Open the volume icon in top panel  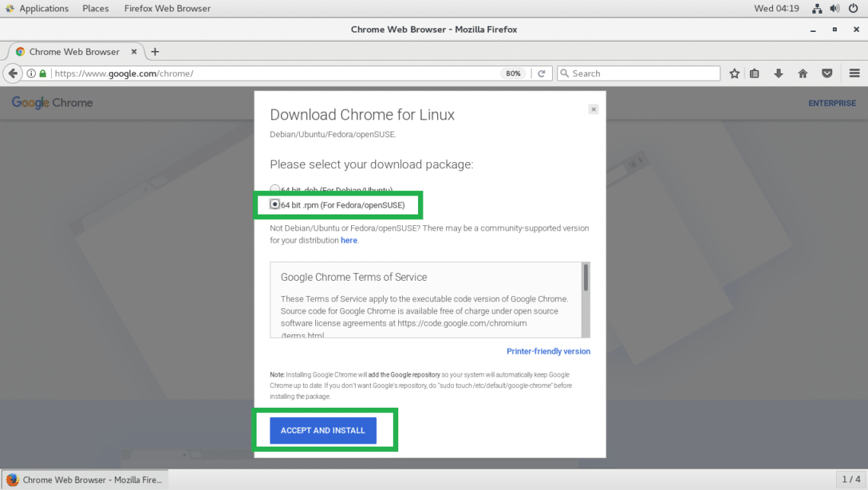pyautogui.click(x=834, y=8)
